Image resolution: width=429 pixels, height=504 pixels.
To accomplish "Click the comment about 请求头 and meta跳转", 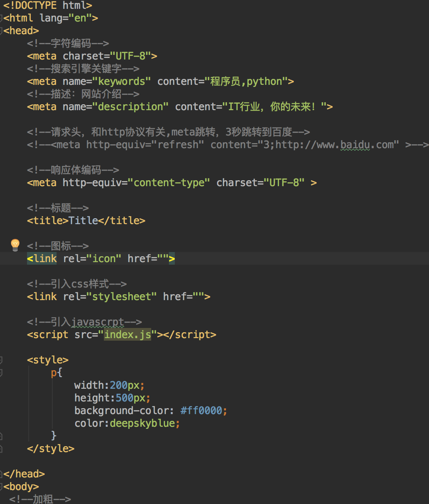I will (168, 132).
